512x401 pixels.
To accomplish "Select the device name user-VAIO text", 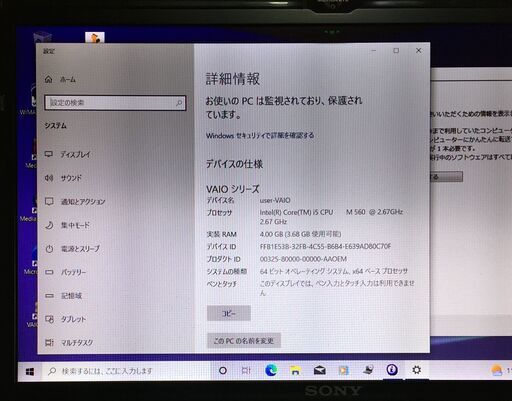I will click(x=275, y=200).
